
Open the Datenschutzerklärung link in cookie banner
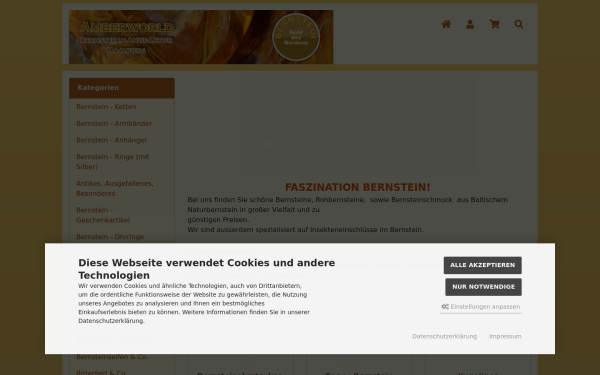444,336
